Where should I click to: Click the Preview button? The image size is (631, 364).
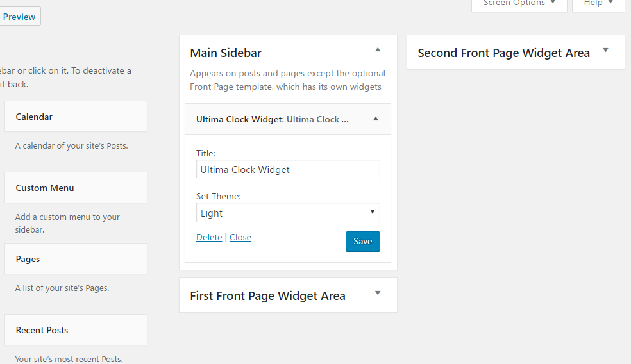coord(19,17)
